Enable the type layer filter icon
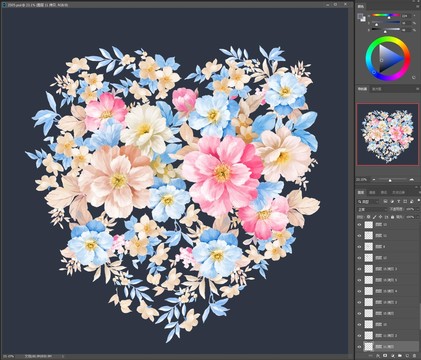 [x=398, y=201]
